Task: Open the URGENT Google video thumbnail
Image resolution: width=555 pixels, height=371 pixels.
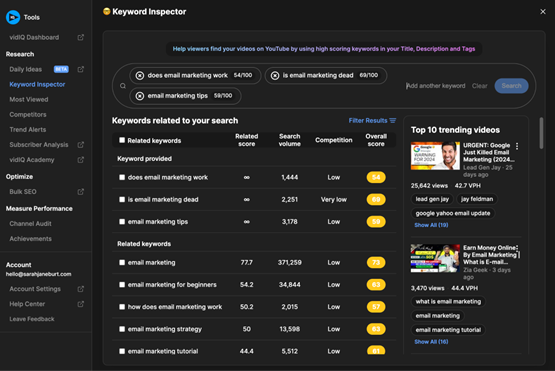Action: [435, 156]
